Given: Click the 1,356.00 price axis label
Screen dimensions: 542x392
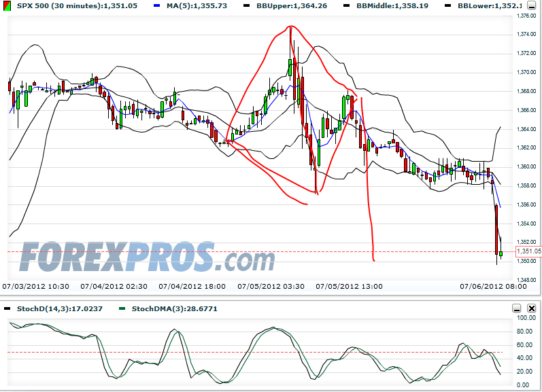Looking at the screenshot, I should pyautogui.click(x=526, y=204).
